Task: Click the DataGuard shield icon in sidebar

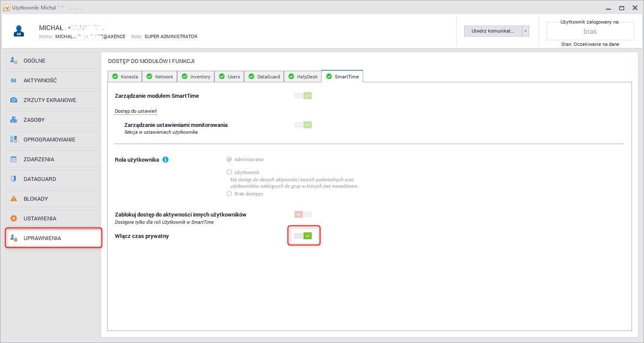Action: 14,179
